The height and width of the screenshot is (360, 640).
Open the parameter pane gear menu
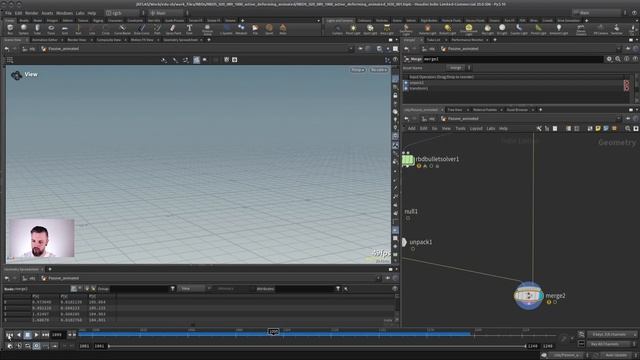(609, 59)
